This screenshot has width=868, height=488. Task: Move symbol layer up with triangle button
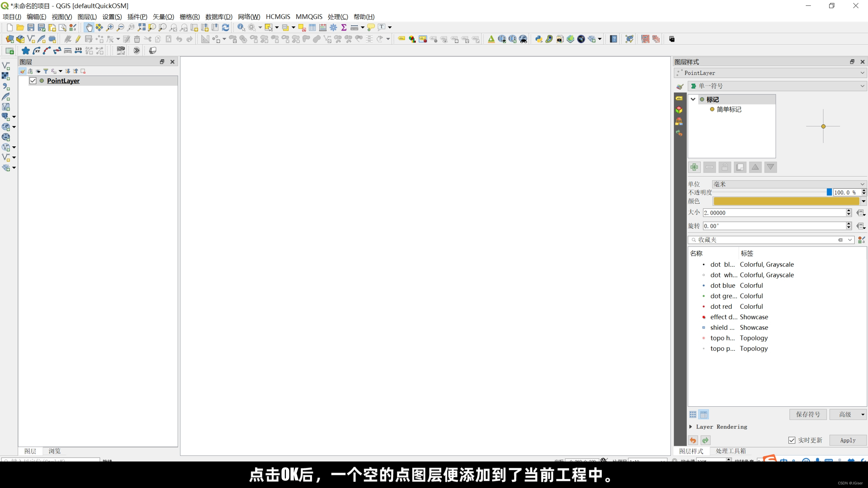[755, 167]
